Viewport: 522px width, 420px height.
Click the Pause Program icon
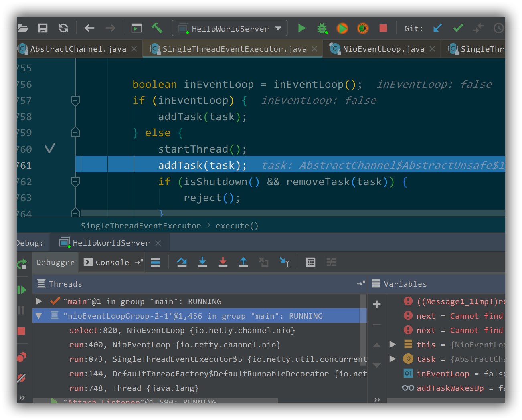[22, 310]
